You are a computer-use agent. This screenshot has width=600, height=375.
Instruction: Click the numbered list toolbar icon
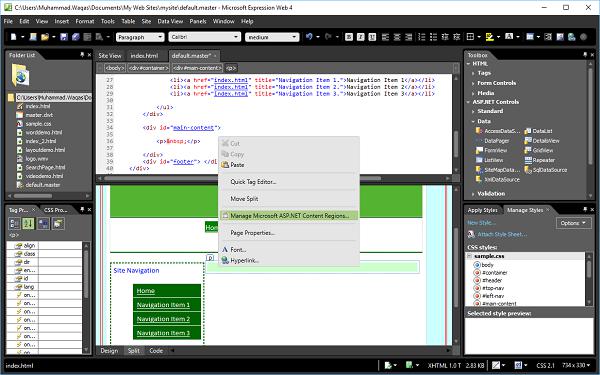tap(422, 37)
